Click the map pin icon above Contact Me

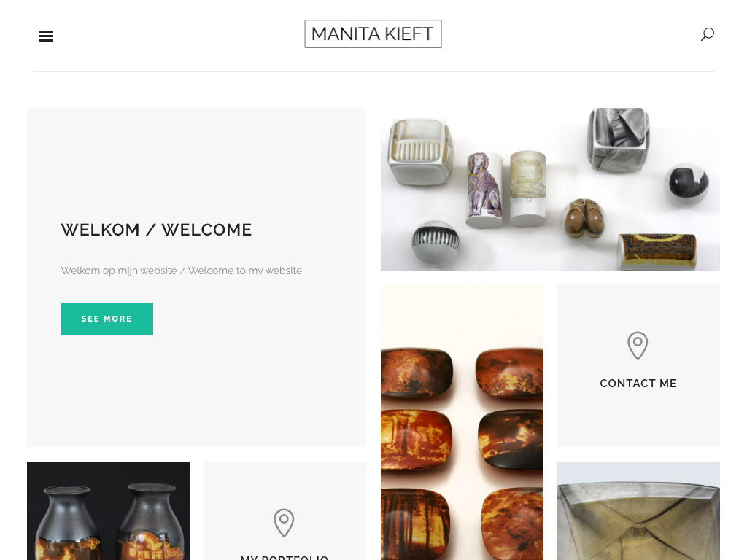point(638,346)
